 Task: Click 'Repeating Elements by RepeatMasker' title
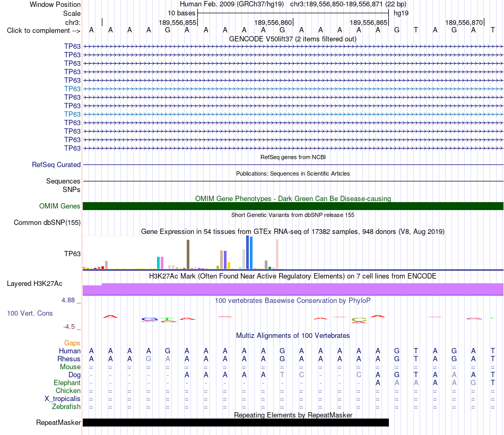(293, 415)
